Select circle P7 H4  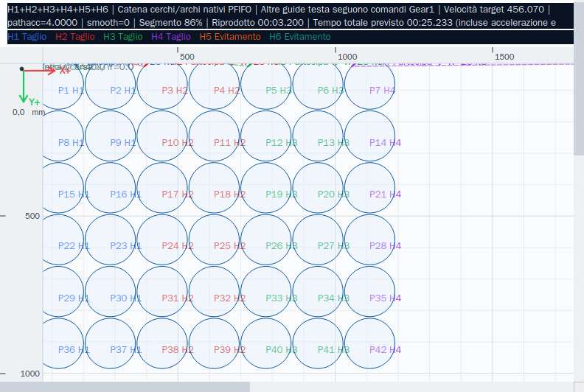370,85
